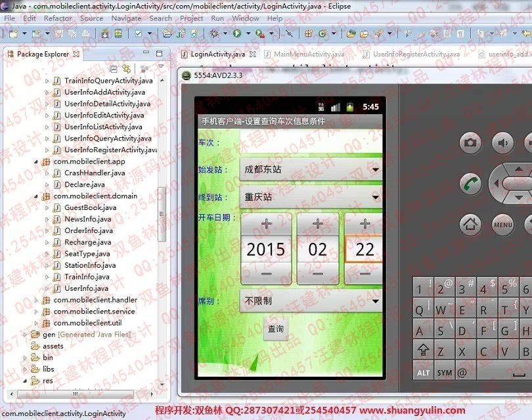Open the Run configurations dropdown arrow
Screen dimensions: 532x420
click(x=248, y=33)
